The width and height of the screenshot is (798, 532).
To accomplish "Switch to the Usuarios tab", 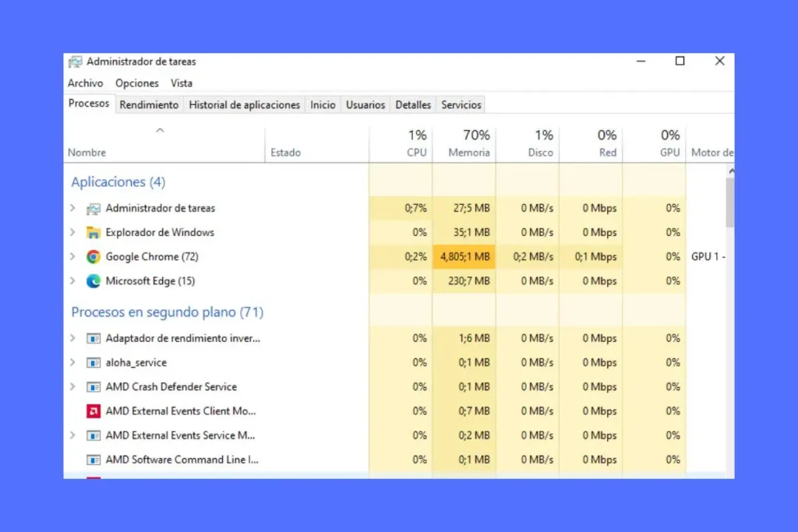I will click(365, 105).
